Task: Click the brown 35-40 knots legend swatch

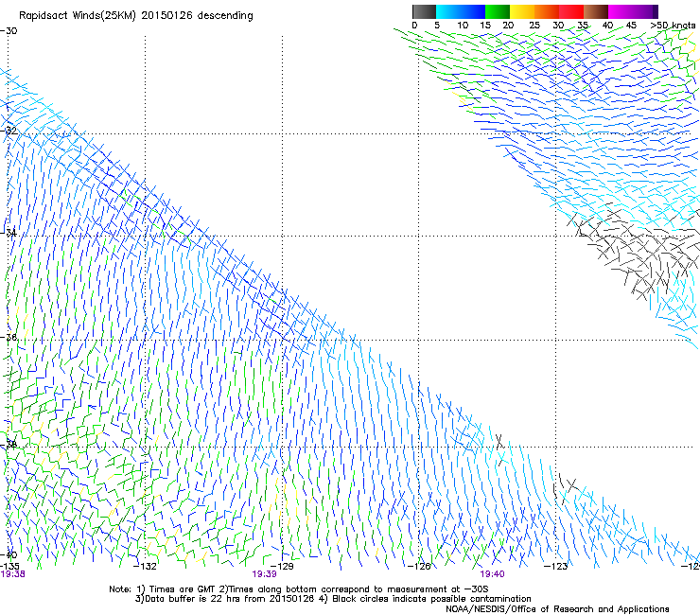Action: click(596, 11)
